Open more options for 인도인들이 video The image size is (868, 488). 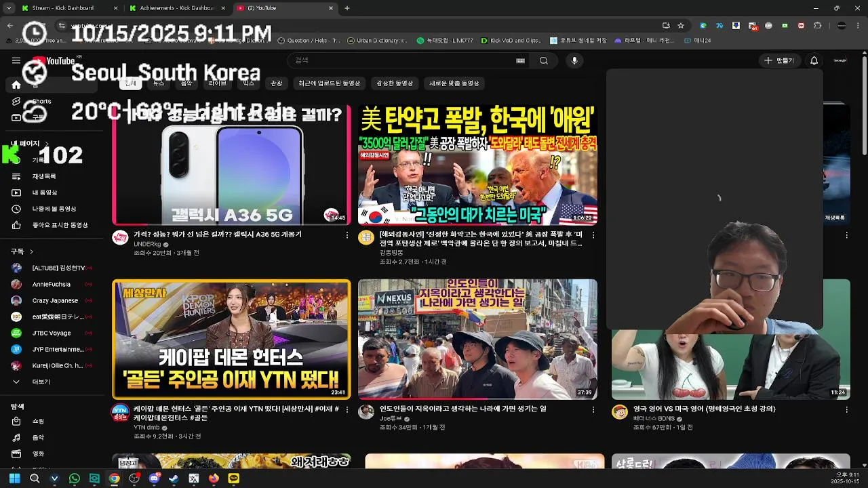pos(593,409)
